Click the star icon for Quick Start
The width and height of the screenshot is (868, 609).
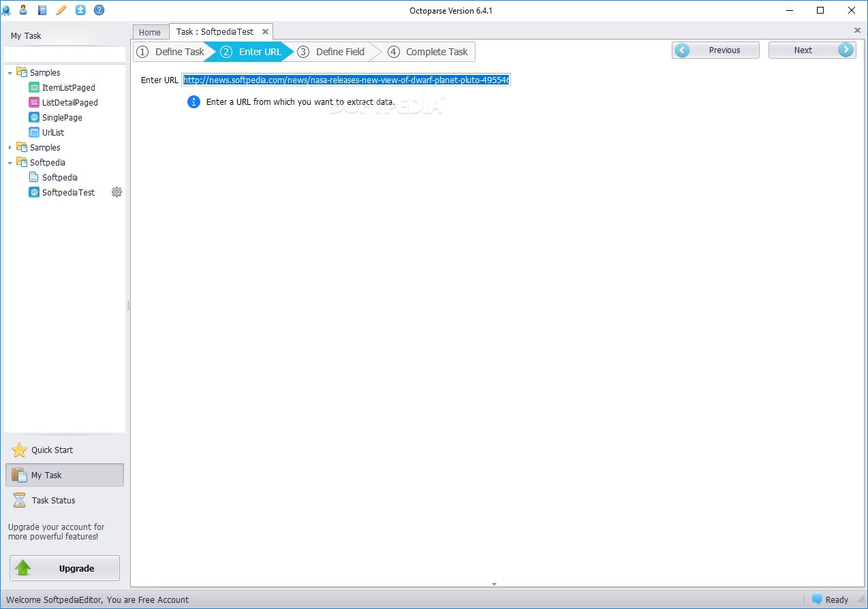20,450
